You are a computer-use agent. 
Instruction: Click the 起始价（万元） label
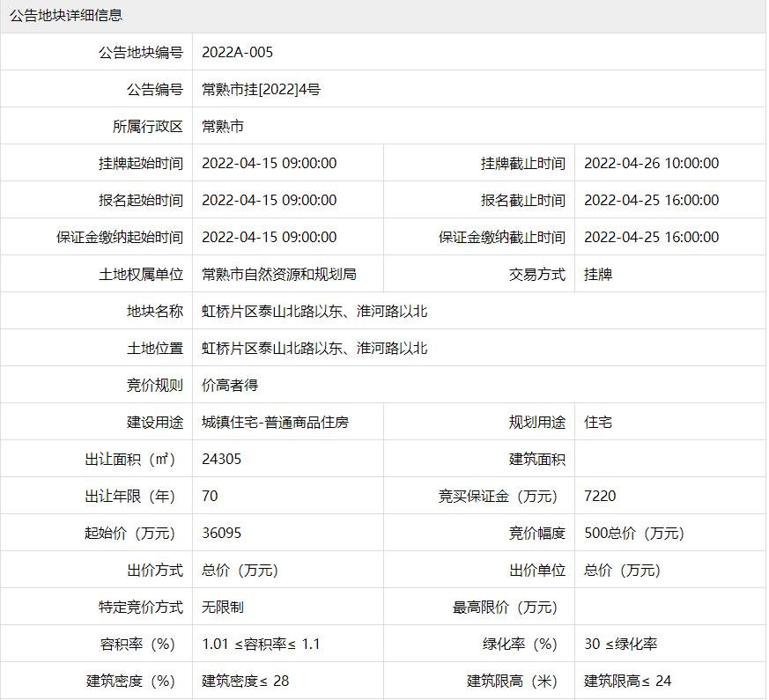(130, 534)
